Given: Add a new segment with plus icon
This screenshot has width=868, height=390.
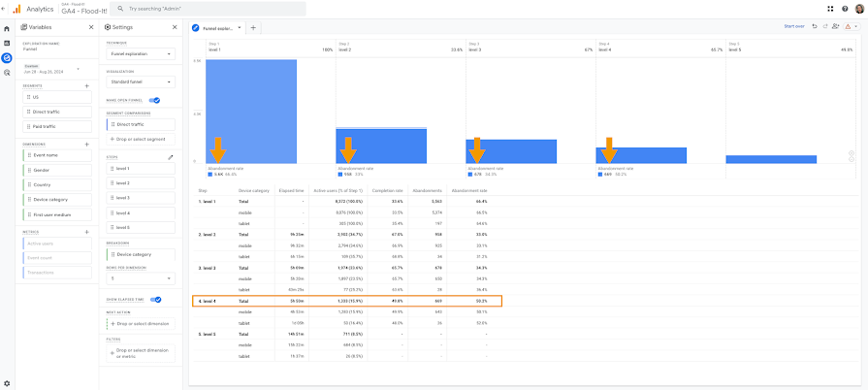Looking at the screenshot, I should tap(87, 86).
